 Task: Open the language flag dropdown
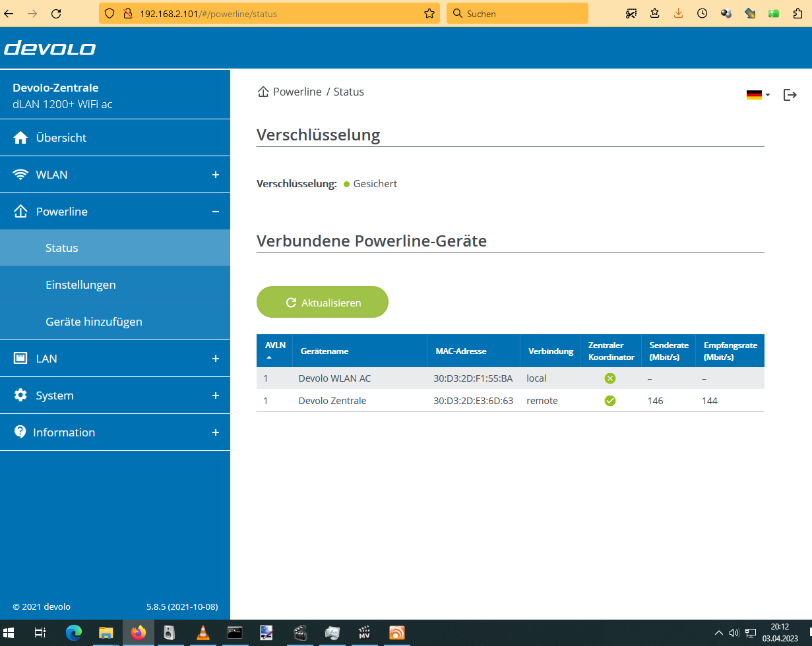(758, 95)
